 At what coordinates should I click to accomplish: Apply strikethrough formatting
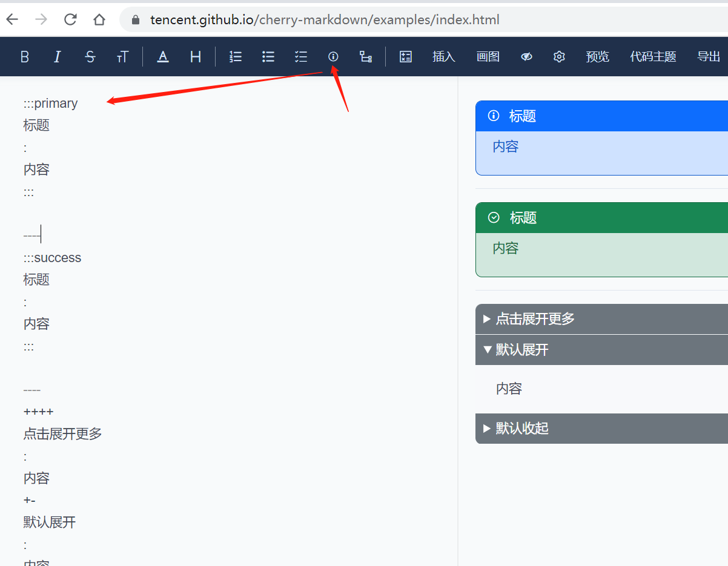pyautogui.click(x=90, y=56)
